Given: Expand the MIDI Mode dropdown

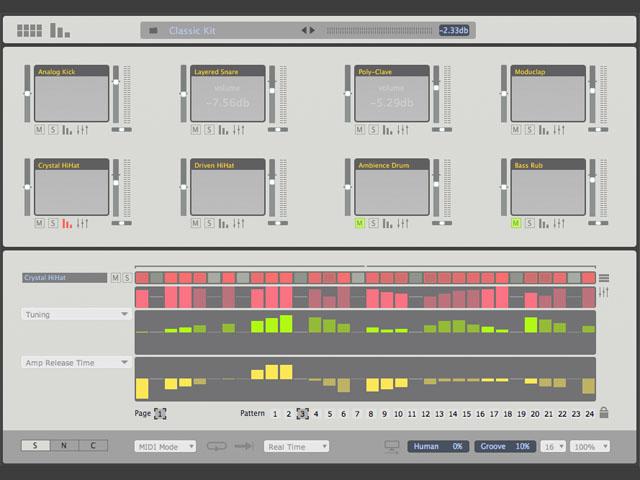Looking at the screenshot, I should (165, 447).
